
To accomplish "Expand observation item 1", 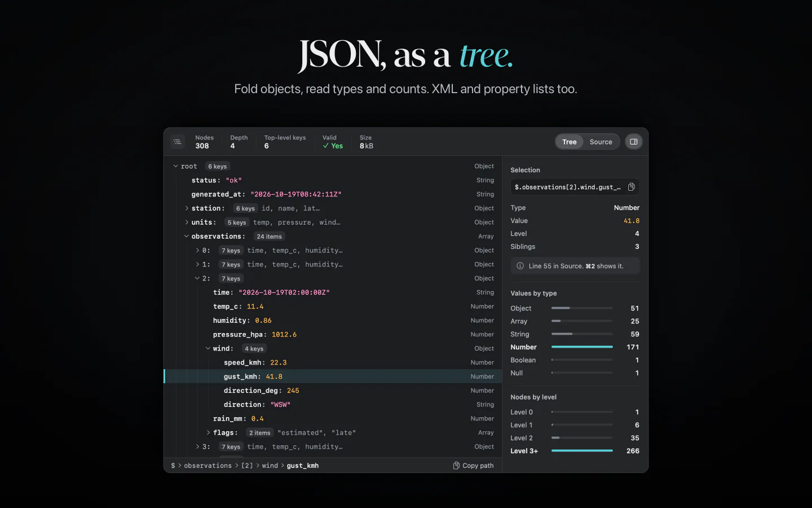I will 197,264.
